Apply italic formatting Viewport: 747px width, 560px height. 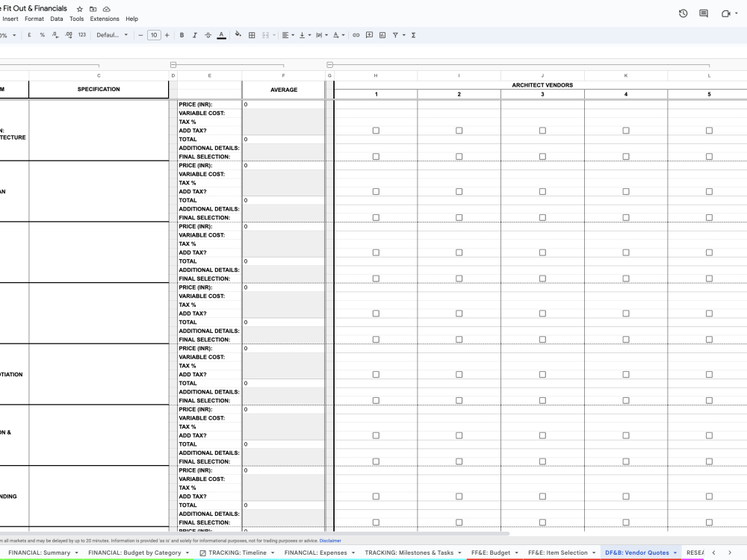click(x=193, y=34)
